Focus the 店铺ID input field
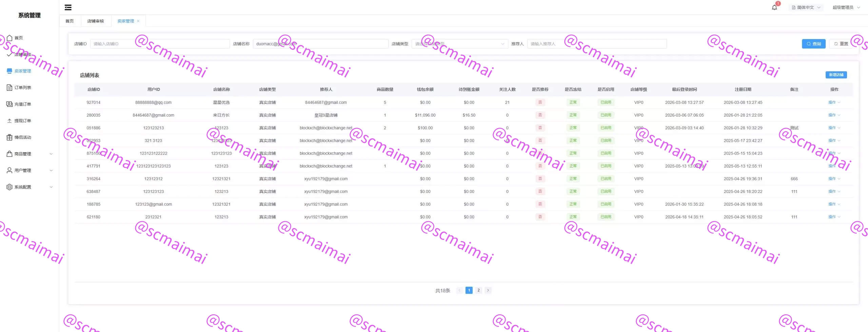This screenshot has height=332, width=868. pyautogui.click(x=160, y=44)
